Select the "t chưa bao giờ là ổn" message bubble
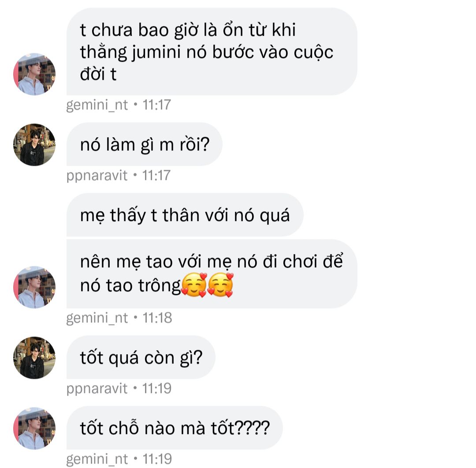 point(212,52)
